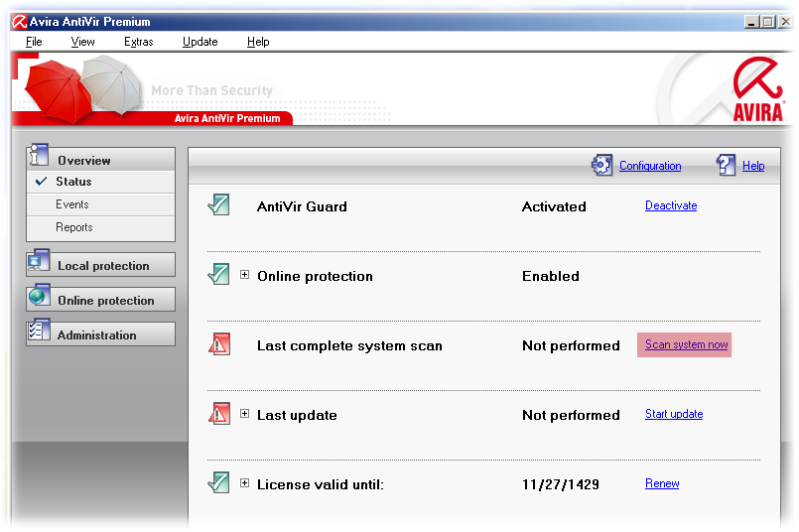
Task: Click the Renew license link
Action: 662,483
